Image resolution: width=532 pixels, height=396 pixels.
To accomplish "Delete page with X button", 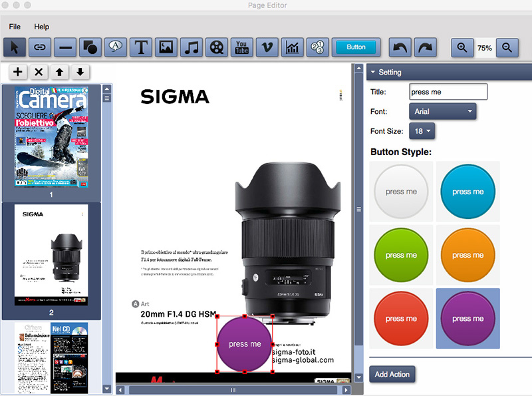I will coord(39,72).
